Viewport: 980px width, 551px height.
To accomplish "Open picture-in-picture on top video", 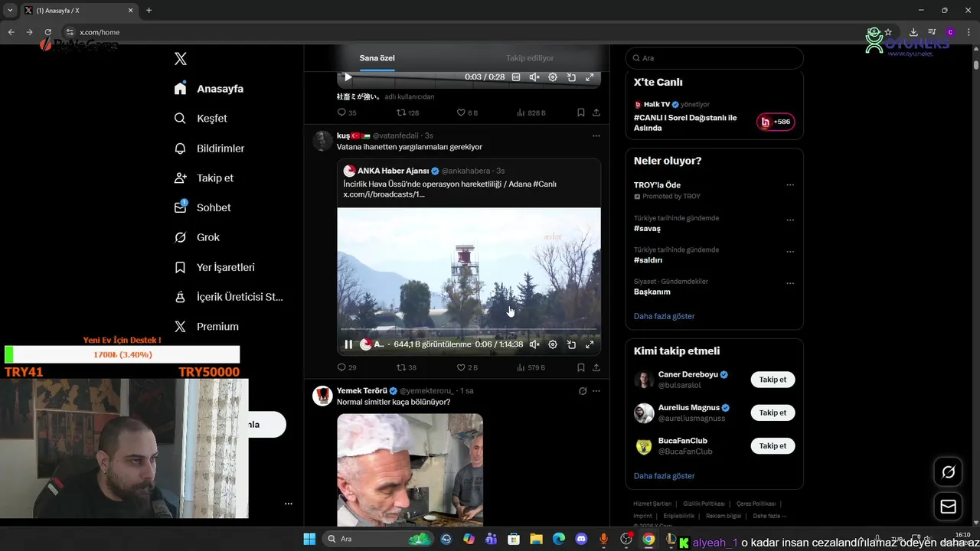I will [571, 77].
